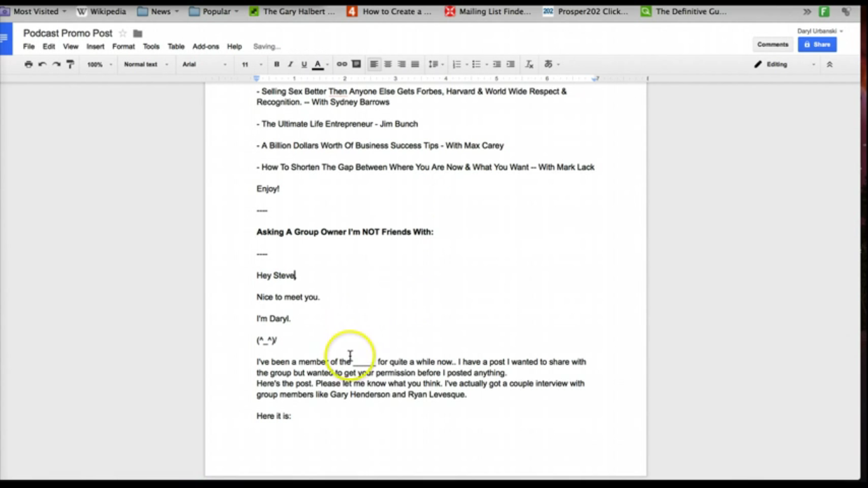Viewport: 868px width, 488px height.
Task: Open the How to Create a bookmark
Action: click(x=390, y=11)
